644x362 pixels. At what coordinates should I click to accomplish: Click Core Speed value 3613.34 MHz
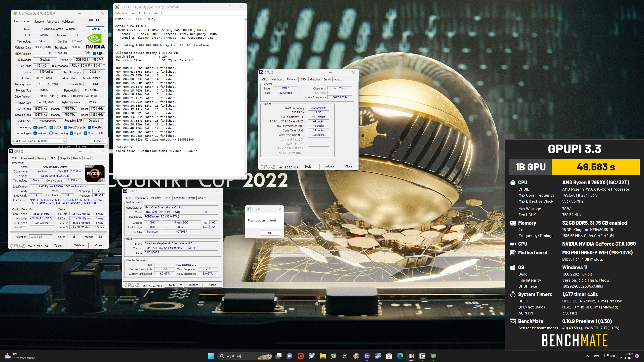point(41,214)
